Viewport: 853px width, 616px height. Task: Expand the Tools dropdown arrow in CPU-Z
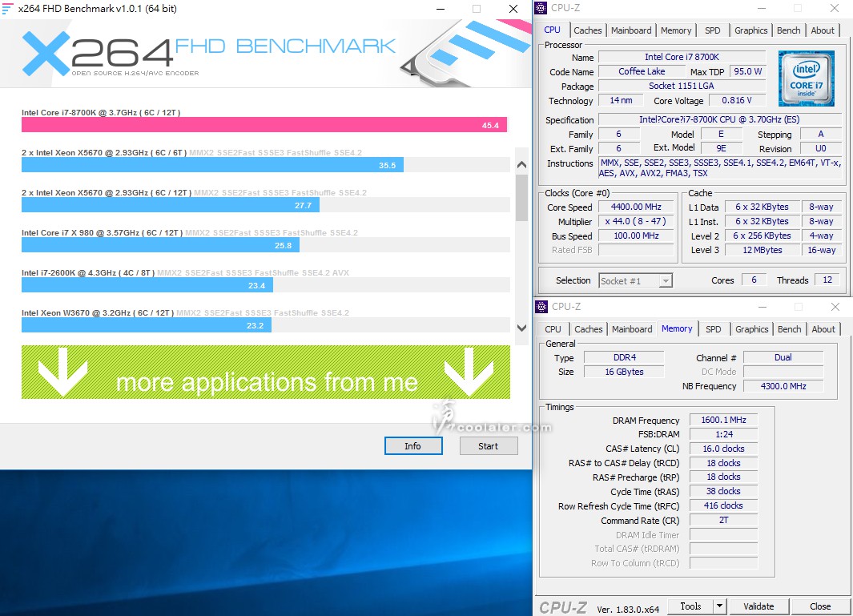(719, 606)
